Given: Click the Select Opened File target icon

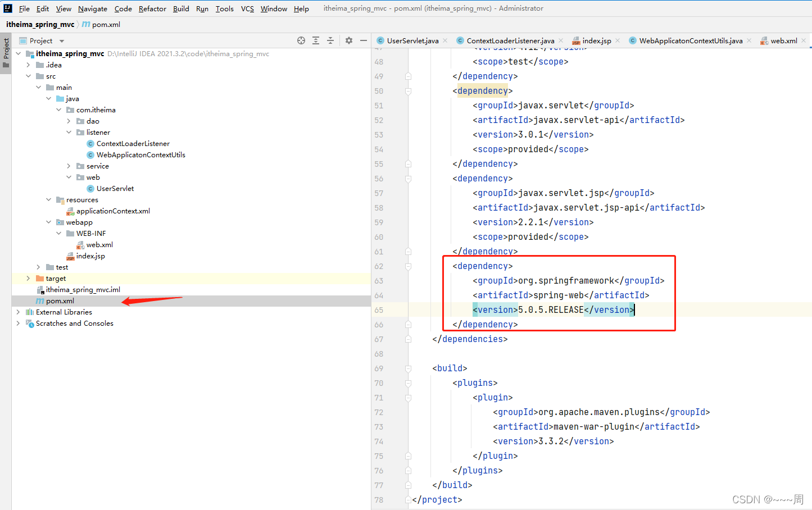Looking at the screenshot, I should tap(301, 40).
